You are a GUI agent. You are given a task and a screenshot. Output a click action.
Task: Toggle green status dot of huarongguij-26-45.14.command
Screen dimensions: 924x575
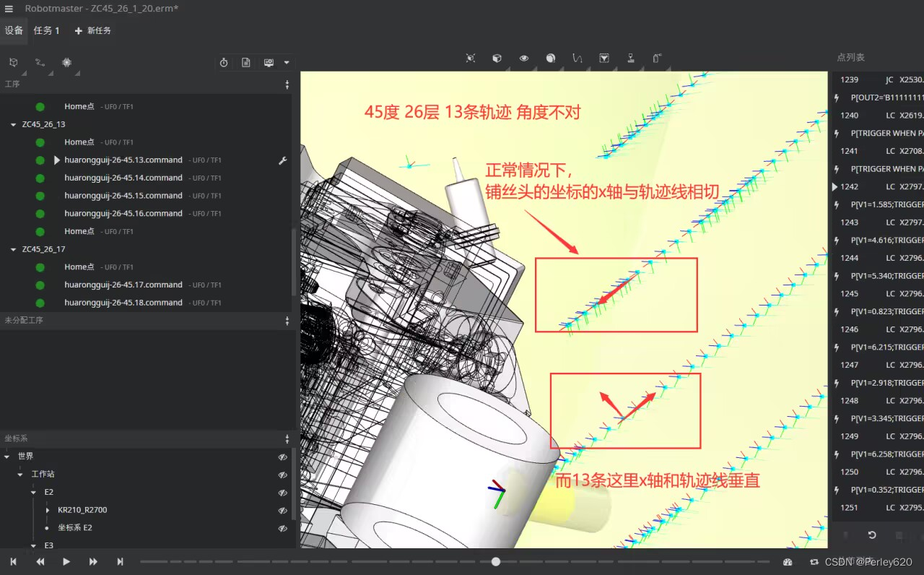tap(40, 178)
